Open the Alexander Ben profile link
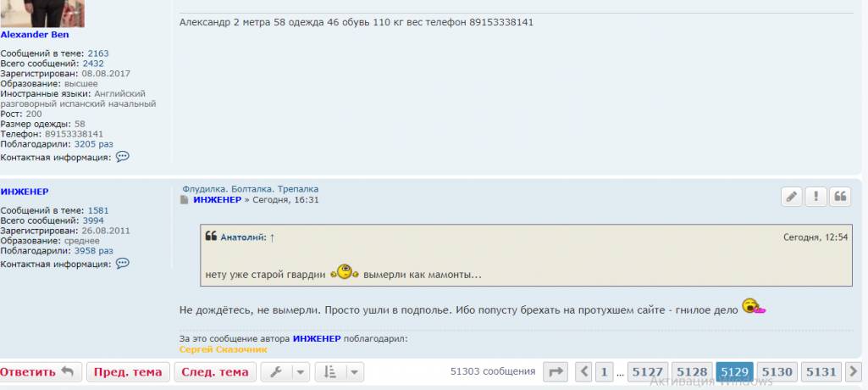 35,35
